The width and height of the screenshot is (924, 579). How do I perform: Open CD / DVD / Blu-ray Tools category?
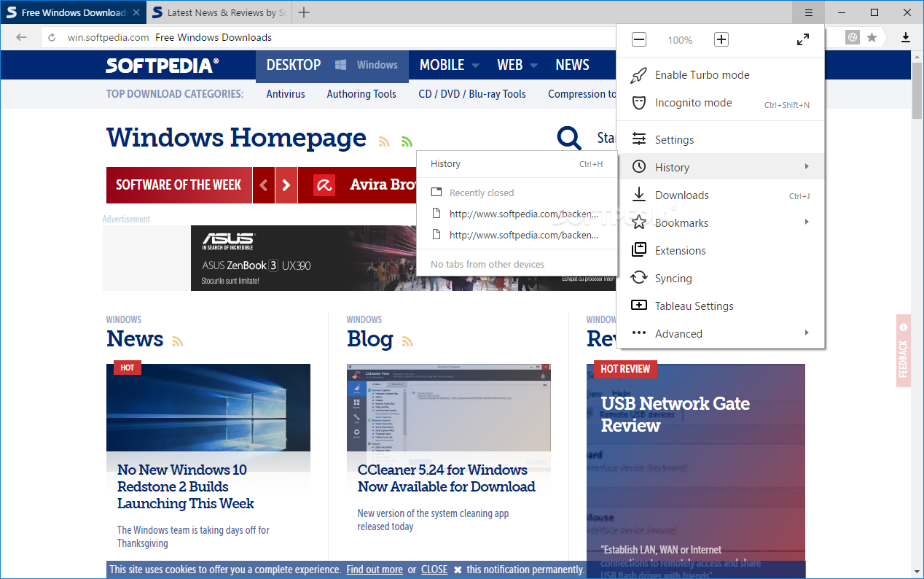(x=472, y=94)
